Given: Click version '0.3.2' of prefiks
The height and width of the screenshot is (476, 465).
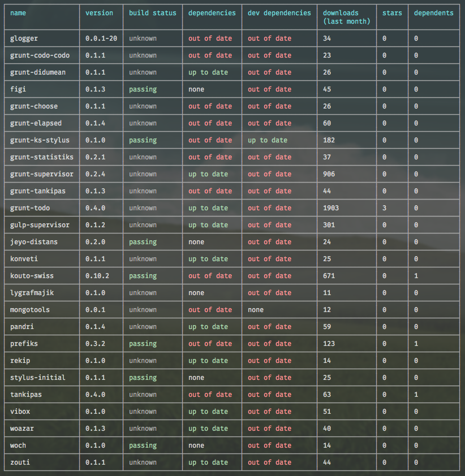Looking at the screenshot, I should (x=95, y=344).
